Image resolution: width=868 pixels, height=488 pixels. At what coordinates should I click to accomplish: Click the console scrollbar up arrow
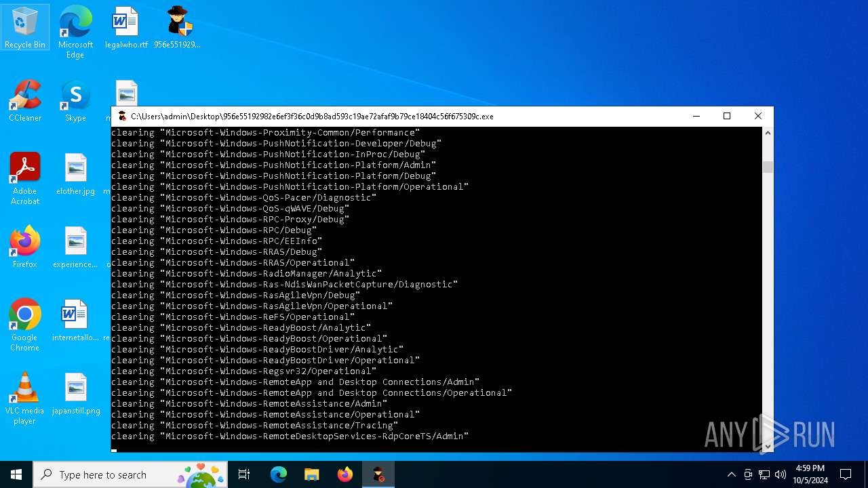pyautogui.click(x=768, y=133)
